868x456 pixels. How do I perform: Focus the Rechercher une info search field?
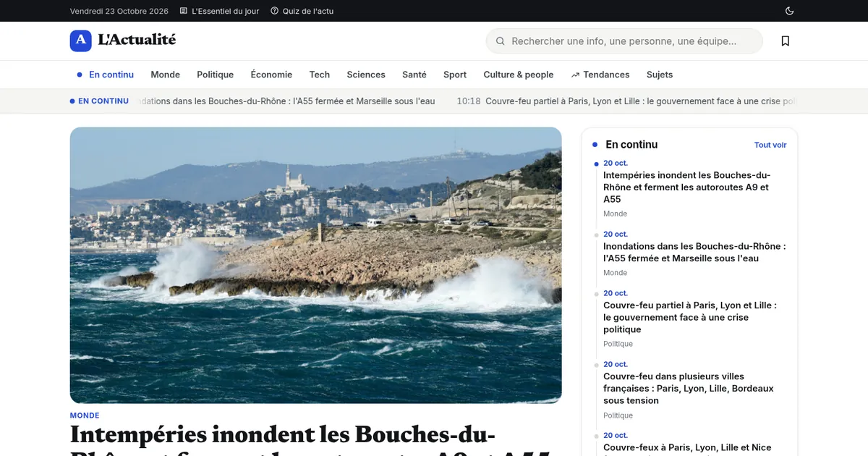coord(624,41)
